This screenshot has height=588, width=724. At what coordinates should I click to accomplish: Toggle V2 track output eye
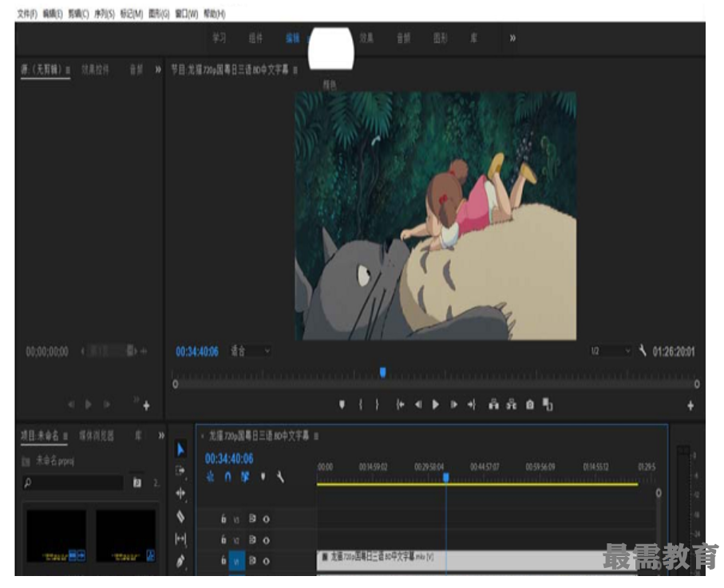point(266,540)
